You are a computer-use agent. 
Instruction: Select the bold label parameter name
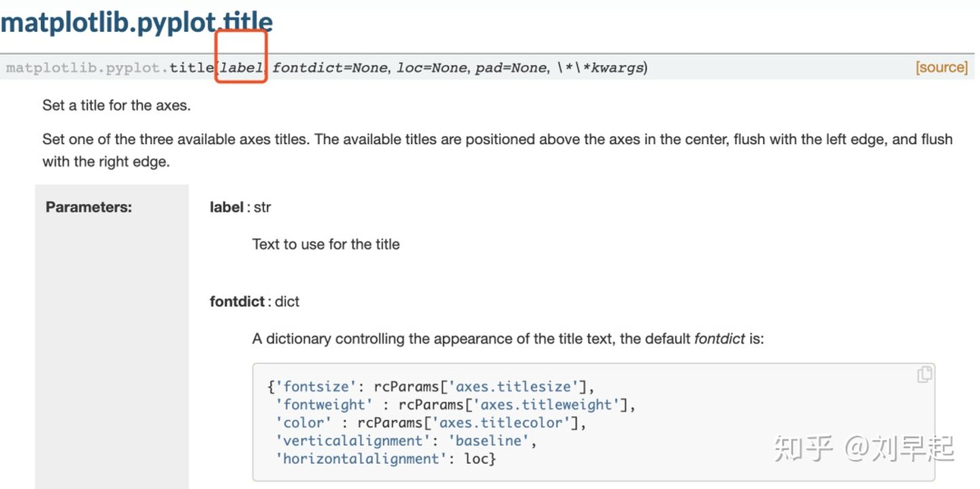(227, 207)
